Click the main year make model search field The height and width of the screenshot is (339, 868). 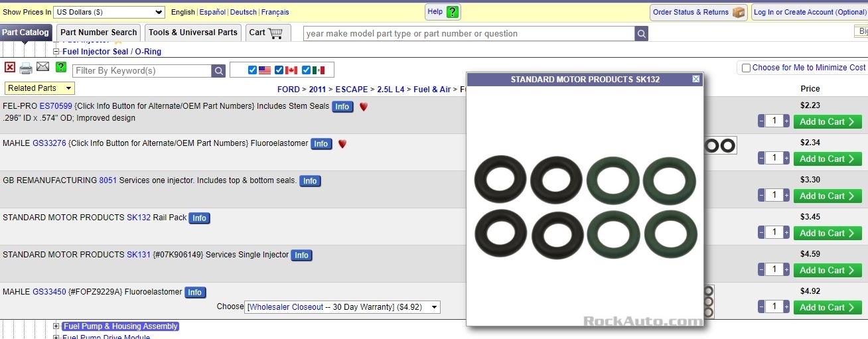[x=469, y=34]
